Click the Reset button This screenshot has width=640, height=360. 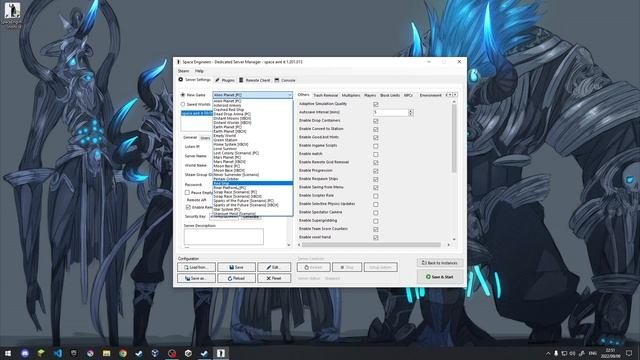[x=274, y=278]
